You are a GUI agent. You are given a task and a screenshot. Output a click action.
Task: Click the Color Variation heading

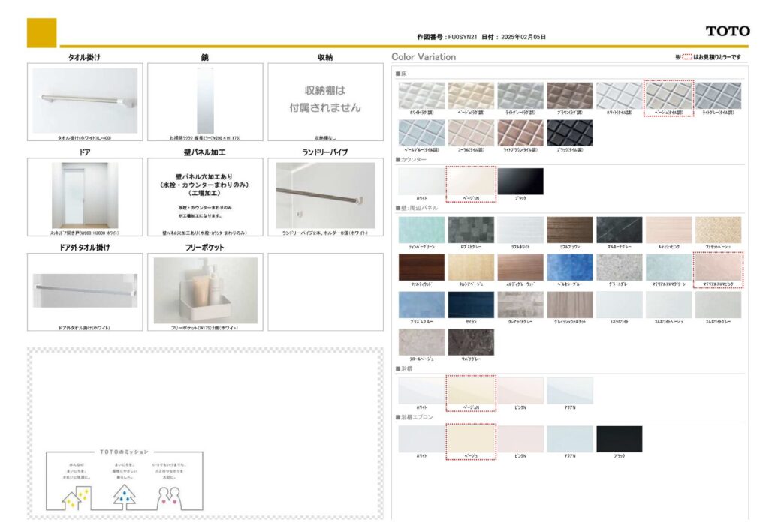tap(424, 57)
